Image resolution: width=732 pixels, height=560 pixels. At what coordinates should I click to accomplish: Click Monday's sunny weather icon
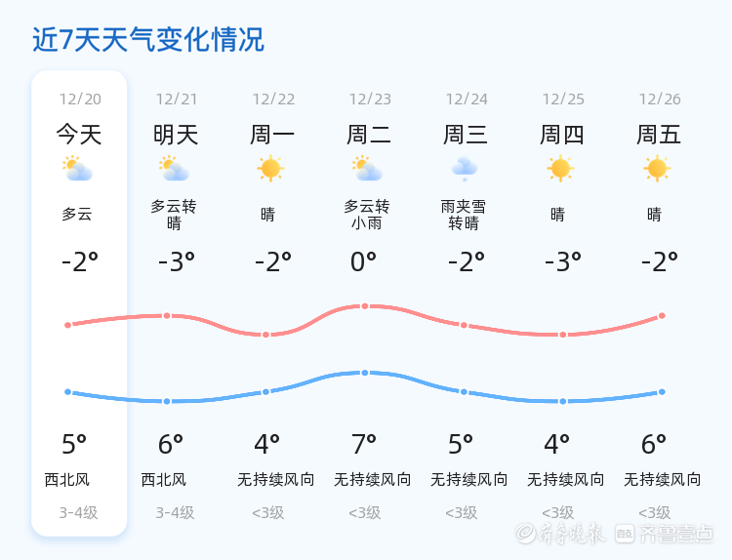tap(270, 169)
